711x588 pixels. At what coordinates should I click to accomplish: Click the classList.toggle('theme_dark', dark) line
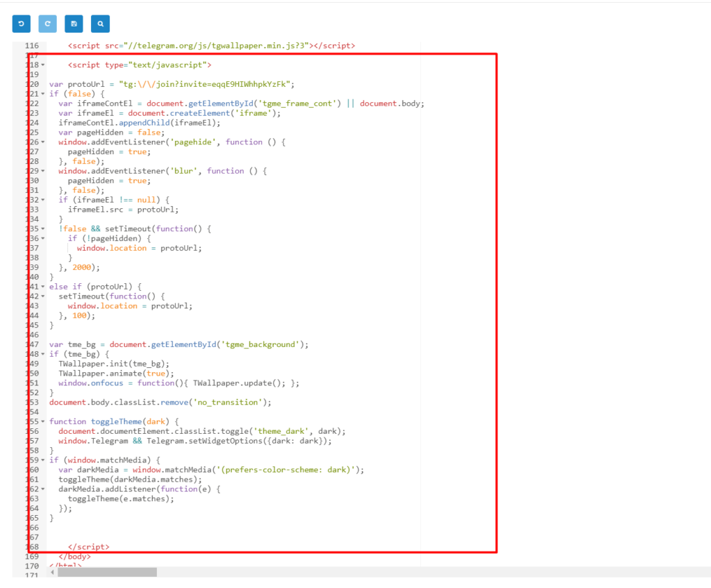point(202,431)
